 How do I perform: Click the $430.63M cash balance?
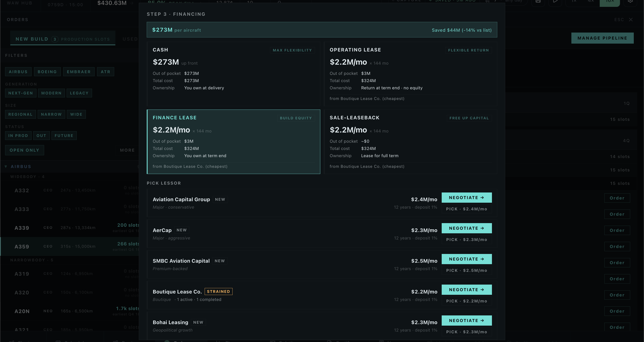point(112,3)
